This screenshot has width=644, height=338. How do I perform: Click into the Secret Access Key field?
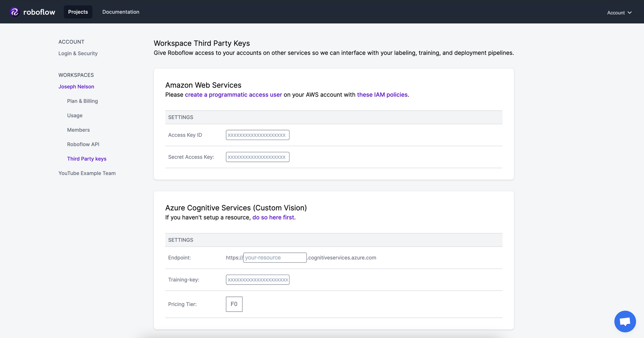click(257, 157)
